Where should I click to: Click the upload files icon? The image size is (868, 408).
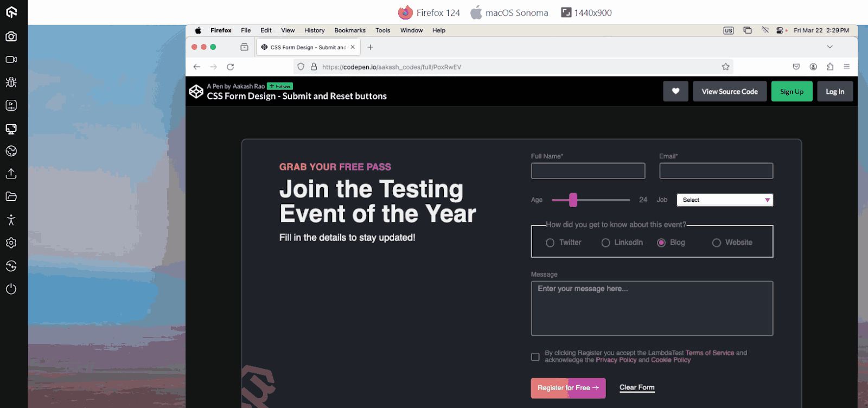click(x=11, y=174)
